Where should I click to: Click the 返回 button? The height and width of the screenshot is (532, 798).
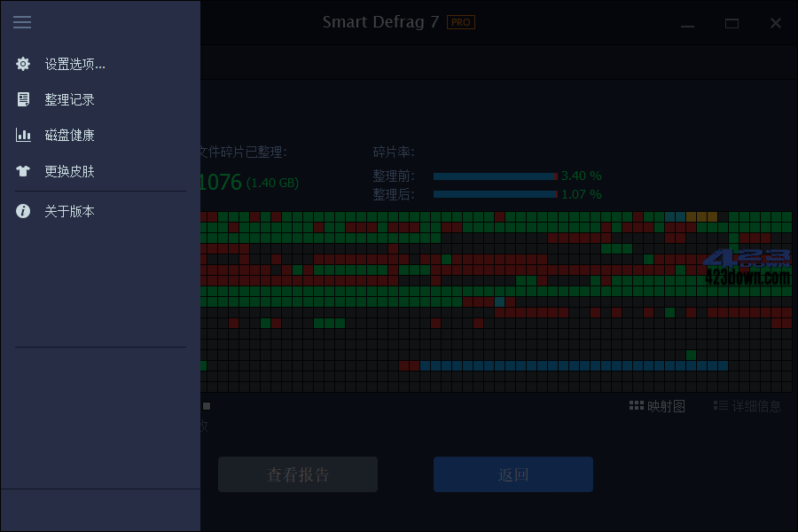tap(512, 473)
